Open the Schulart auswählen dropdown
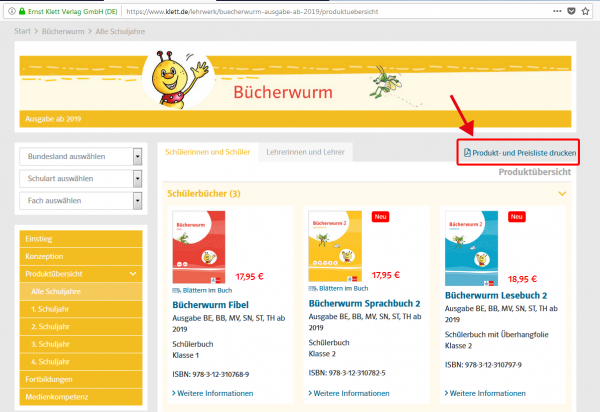This screenshot has width=600, height=412. (81, 178)
